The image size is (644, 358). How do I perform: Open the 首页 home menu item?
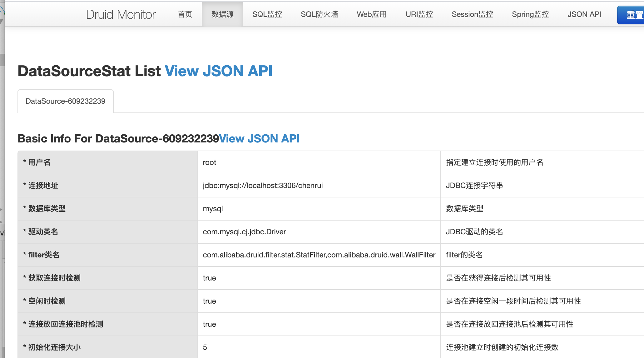pos(185,14)
